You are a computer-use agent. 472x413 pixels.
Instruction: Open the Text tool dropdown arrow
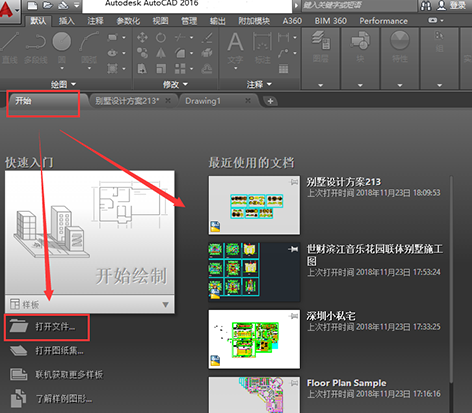(x=236, y=68)
